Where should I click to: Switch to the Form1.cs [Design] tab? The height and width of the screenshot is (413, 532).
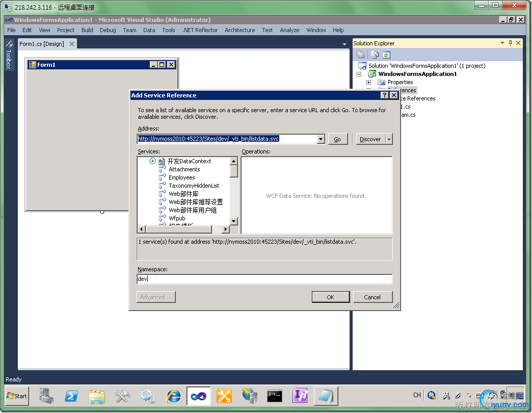[x=42, y=44]
